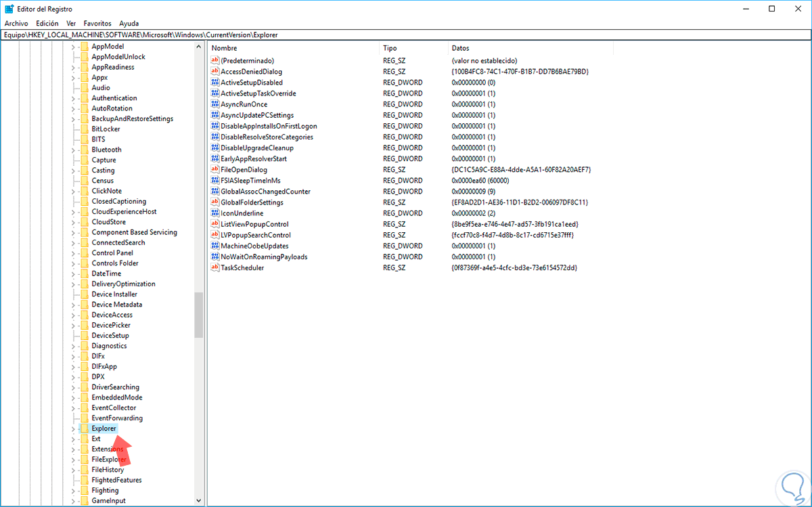812x507 pixels.
Task: Expand the Device Metadata key node
Action: click(x=73, y=305)
